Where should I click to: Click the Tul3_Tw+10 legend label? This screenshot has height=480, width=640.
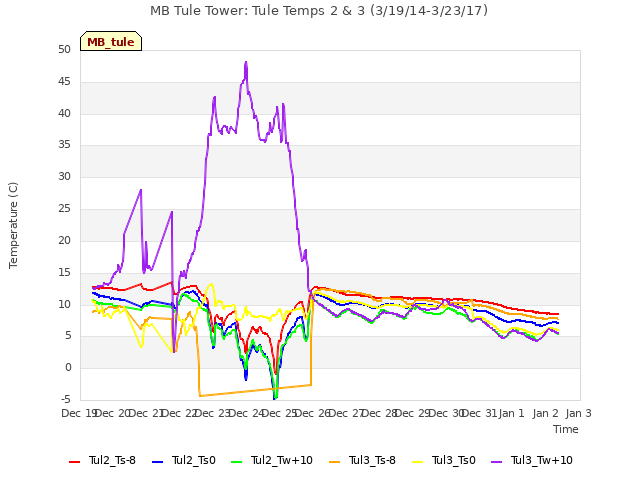tap(542, 460)
